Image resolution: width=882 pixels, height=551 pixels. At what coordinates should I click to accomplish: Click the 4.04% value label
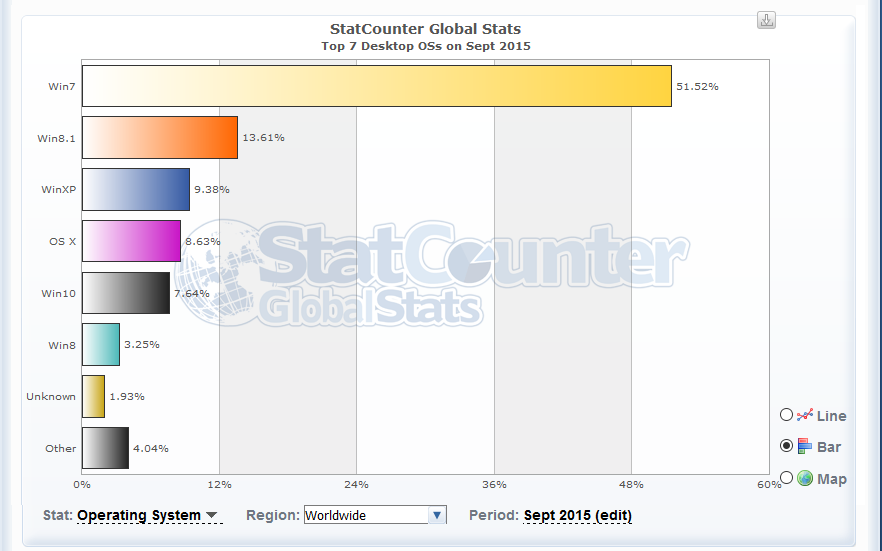(151, 448)
